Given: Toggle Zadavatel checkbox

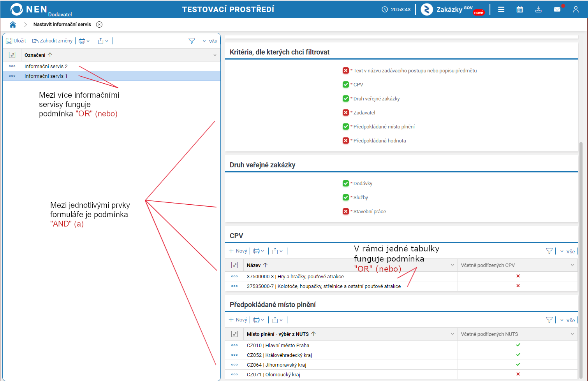Looking at the screenshot, I should 346,112.
